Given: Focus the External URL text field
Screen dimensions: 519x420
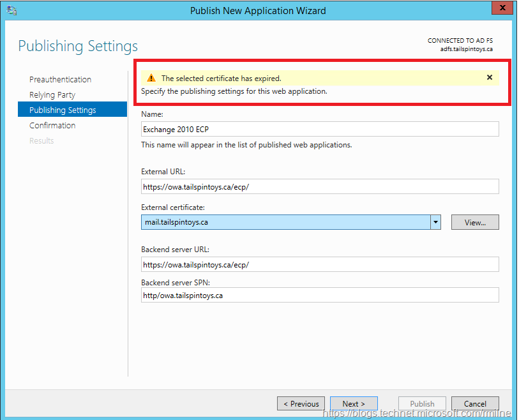Looking at the screenshot, I should pyautogui.click(x=319, y=186).
